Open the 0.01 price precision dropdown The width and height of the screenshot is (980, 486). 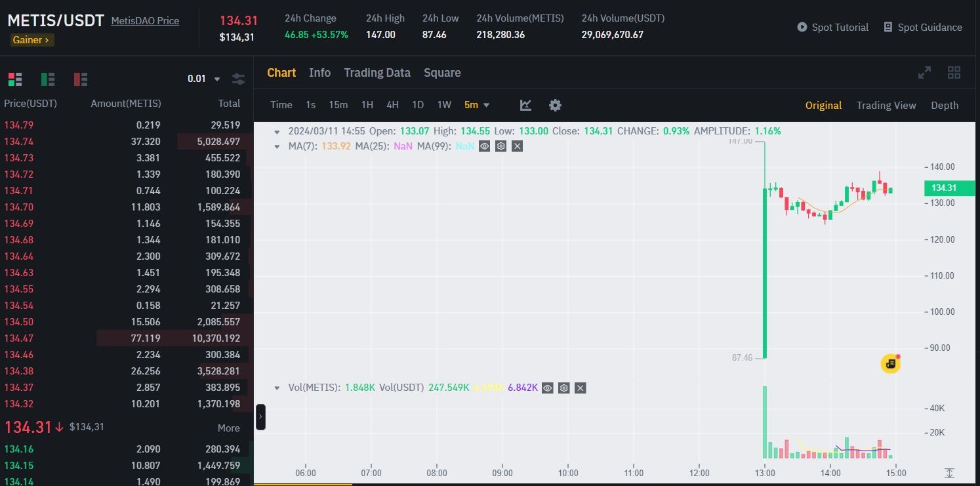tap(204, 79)
